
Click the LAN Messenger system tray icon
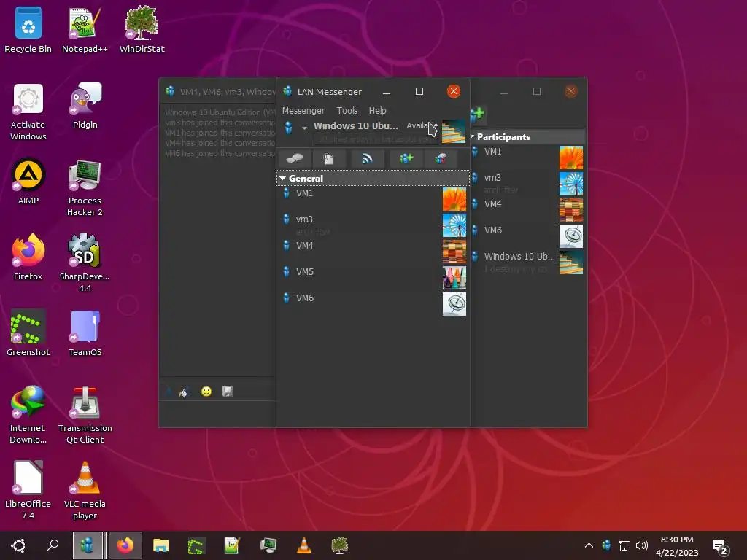pos(606,545)
